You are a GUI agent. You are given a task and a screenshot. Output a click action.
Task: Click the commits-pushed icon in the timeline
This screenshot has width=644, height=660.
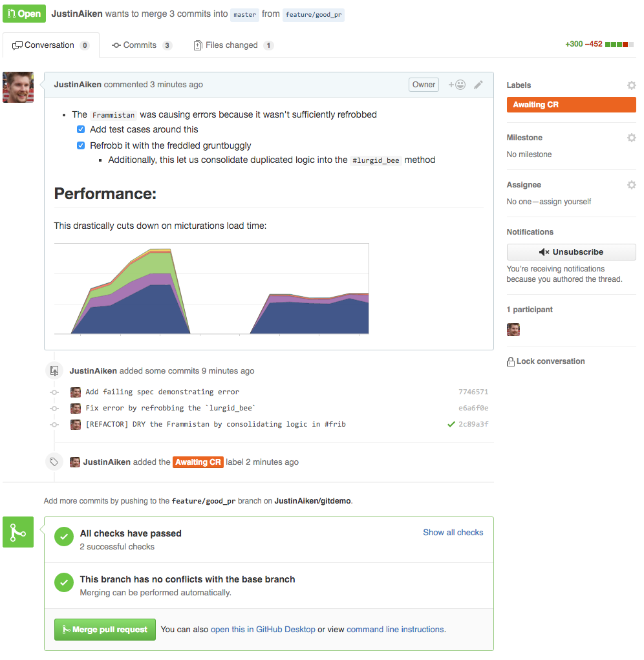pyautogui.click(x=54, y=371)
